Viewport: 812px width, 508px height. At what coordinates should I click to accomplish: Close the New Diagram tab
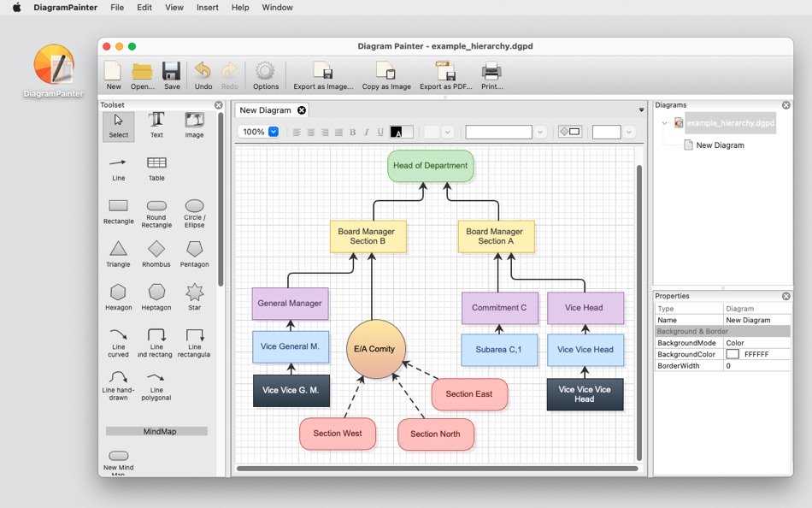click(302, 109)
